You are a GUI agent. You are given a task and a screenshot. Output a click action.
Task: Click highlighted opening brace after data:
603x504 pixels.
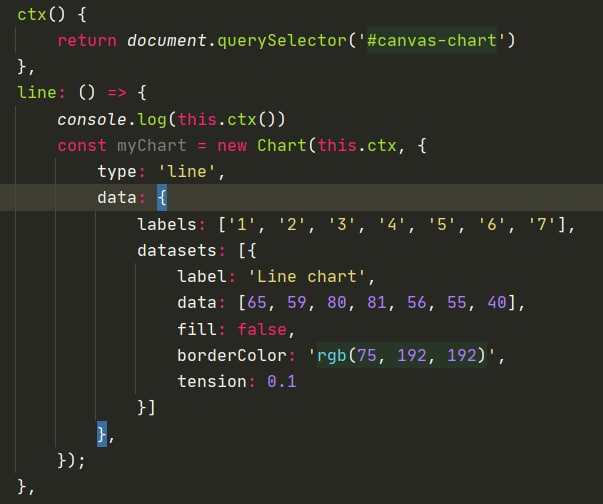162,198
